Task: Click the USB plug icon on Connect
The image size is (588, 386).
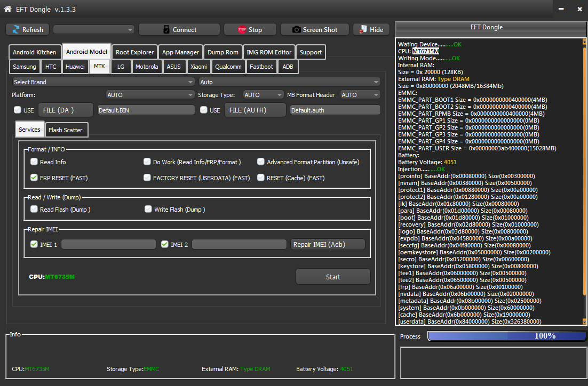Action: pyautogui.click(x=166, y=30)
